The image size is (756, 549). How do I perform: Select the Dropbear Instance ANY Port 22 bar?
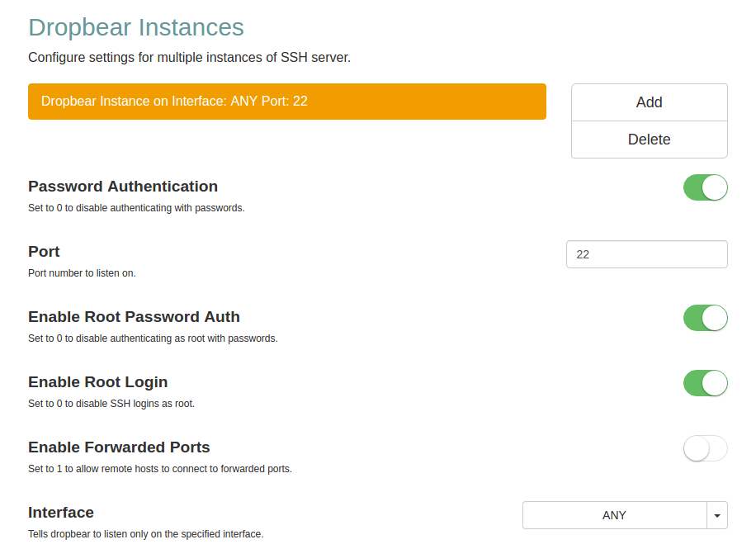click(x=286, y=102)
